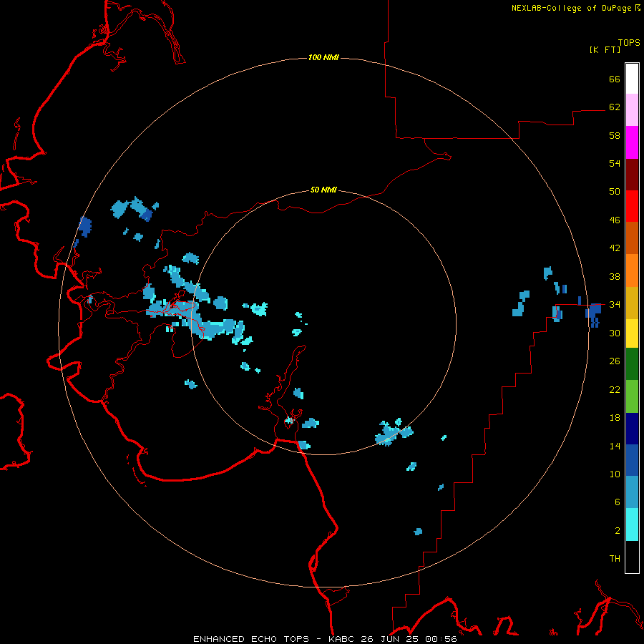Click the 10 scale label
The image size is (644, 644).
pos(615,474)
